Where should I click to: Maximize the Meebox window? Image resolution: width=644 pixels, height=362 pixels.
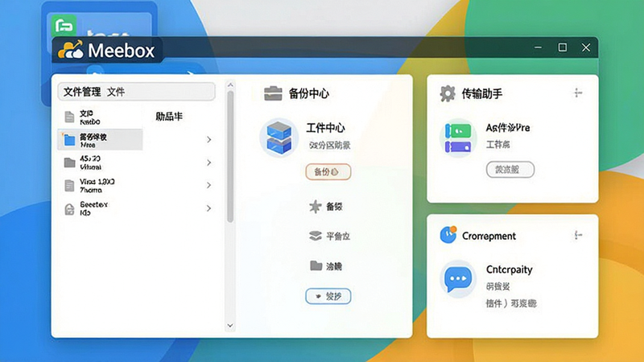click(562, 47)
